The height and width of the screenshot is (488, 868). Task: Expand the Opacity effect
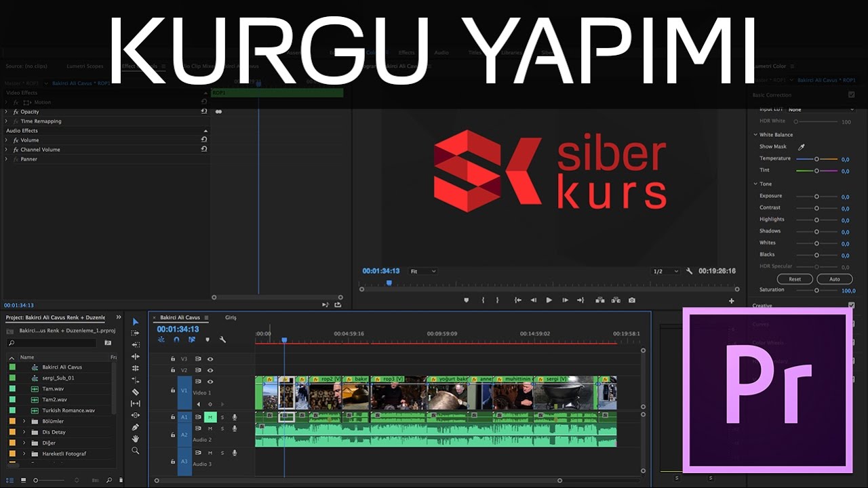[x=7, y=111]
